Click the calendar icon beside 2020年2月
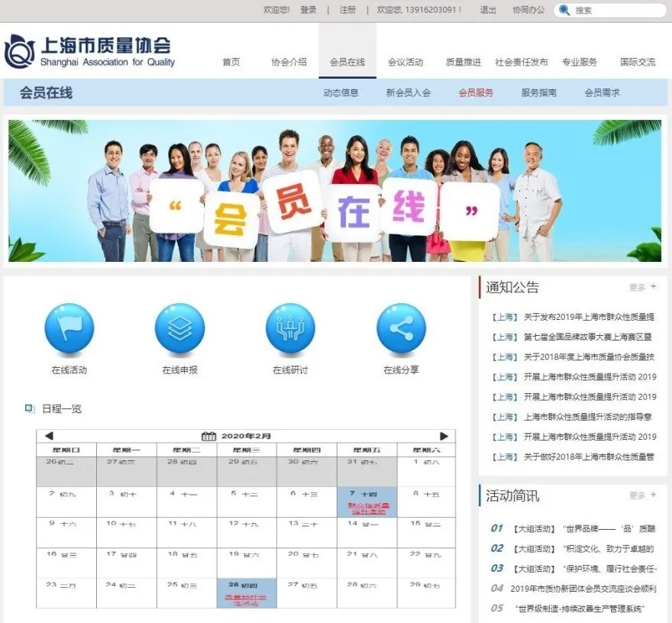This screenshot has width=672, height=623. [210, 435]
